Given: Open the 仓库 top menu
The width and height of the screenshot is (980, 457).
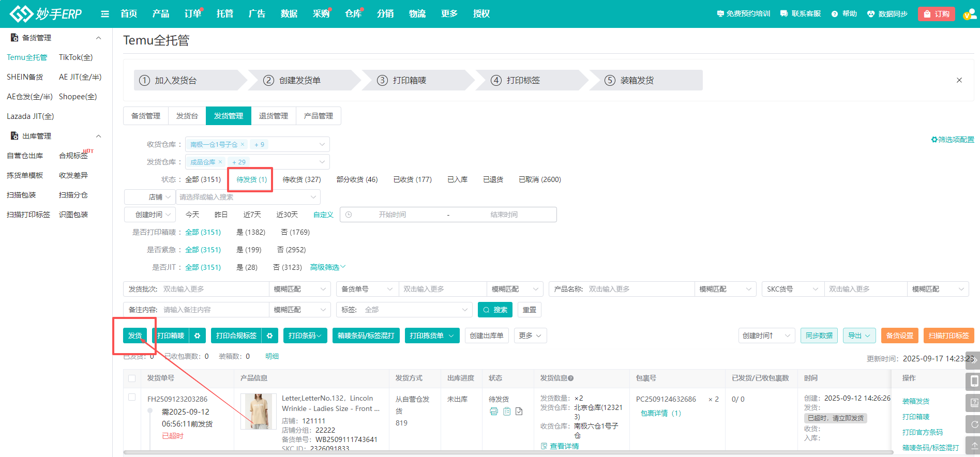Looking at the screenshot, I should 353,14.
